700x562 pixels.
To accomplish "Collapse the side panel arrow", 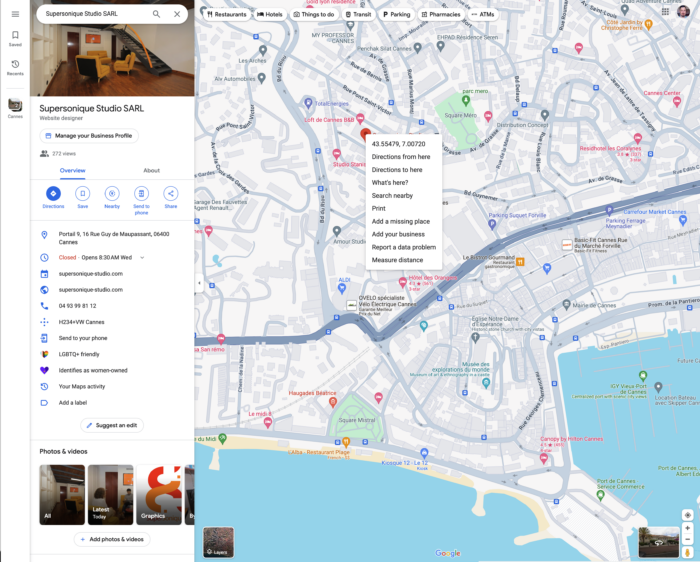I will [198, 283].
